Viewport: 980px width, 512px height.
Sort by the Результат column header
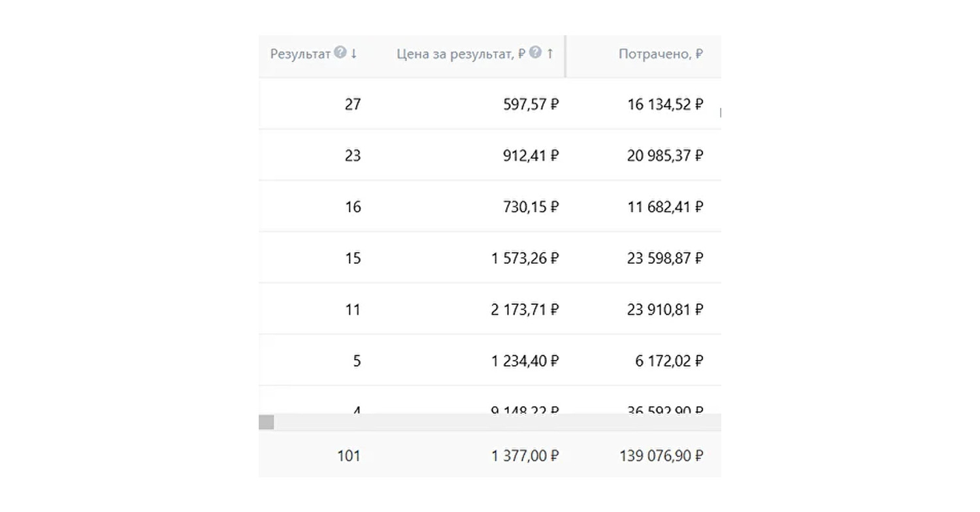(x=301, y=54)
